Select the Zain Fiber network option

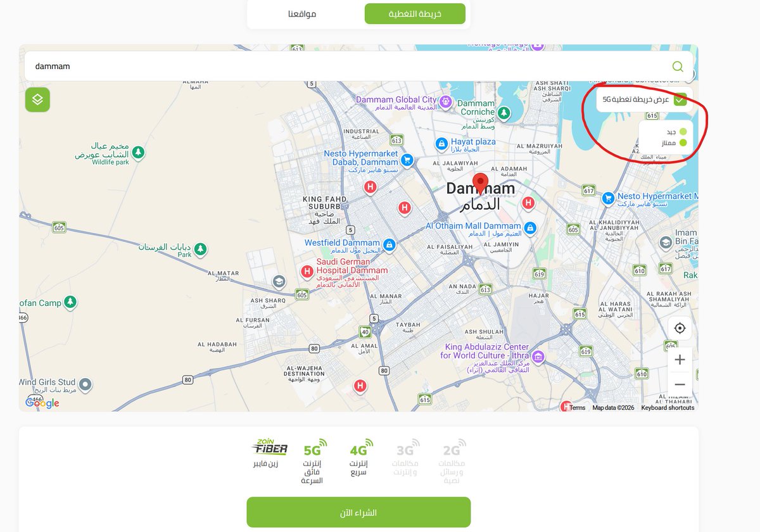[270, 454]
